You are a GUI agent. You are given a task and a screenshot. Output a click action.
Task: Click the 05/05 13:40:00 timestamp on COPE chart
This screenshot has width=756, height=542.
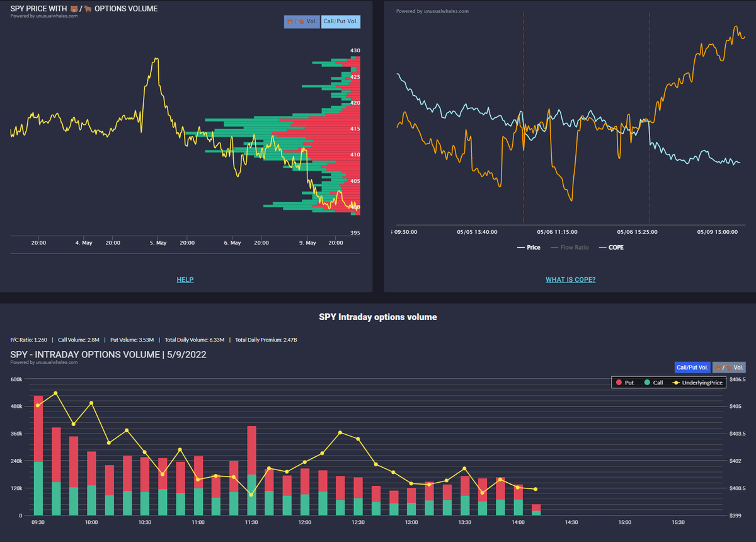click(x=477, y=232)
